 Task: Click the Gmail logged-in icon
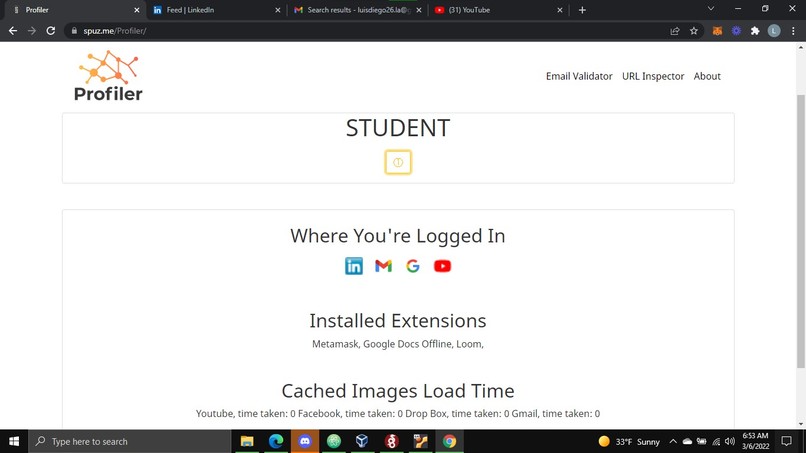coord(383,266)
